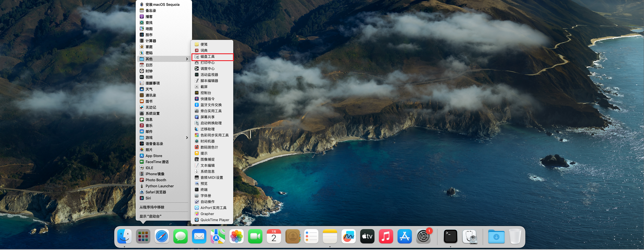Choose 色彩同步实用工具 in submenu
Image resolution: width=644 pixels, height=250 pixels.
(212, 135)
